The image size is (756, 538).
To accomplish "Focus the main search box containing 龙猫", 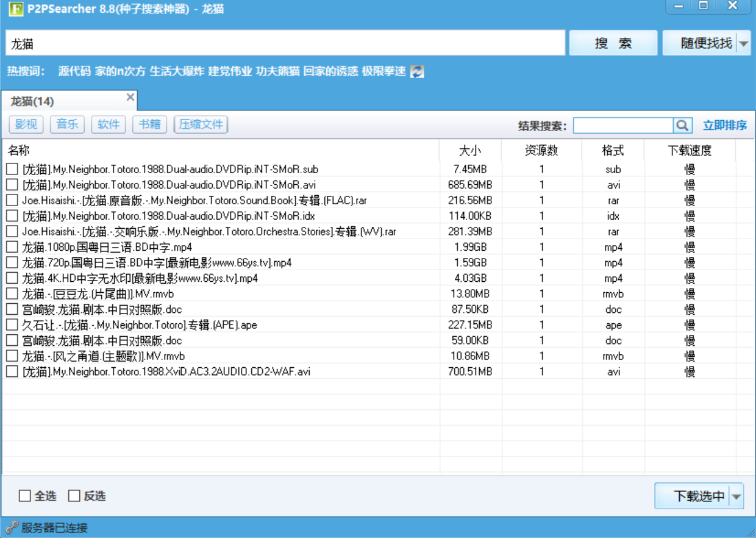I will (x=285, y=43).
